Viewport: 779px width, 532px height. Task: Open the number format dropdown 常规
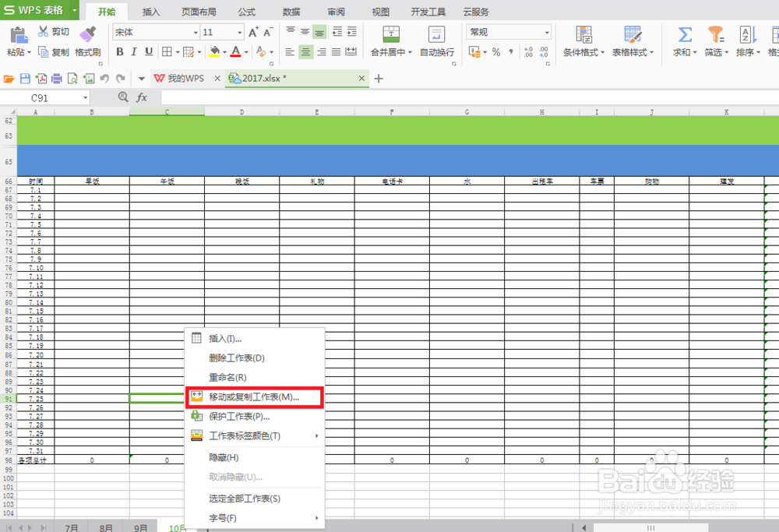coord(547,32)
